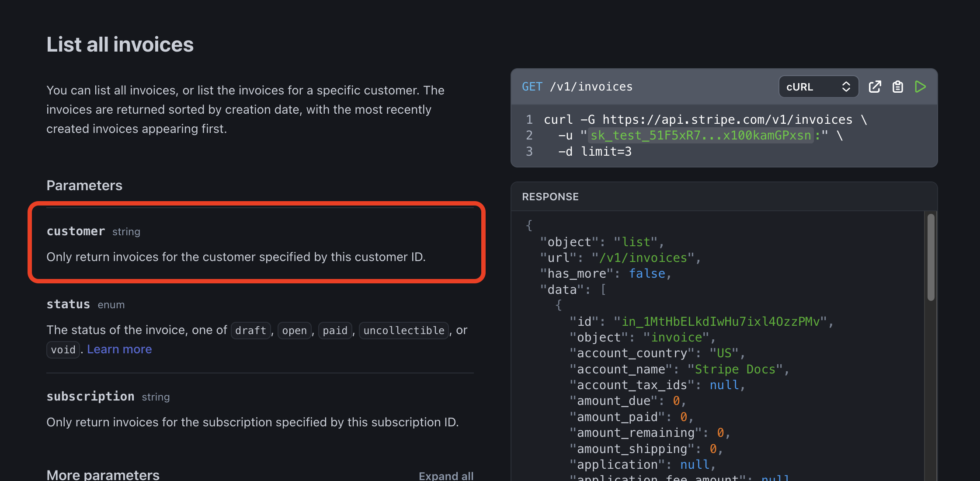The width and height of the screenshot is (980, 481).
Task: Click the cURL selector up-down arrows
Action: (846, 87)
